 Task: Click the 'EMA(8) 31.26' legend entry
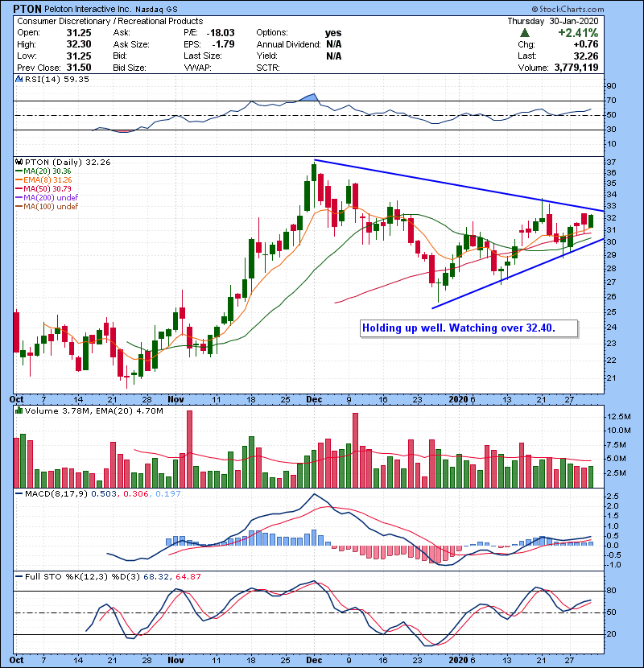click(x=47, y=180)
